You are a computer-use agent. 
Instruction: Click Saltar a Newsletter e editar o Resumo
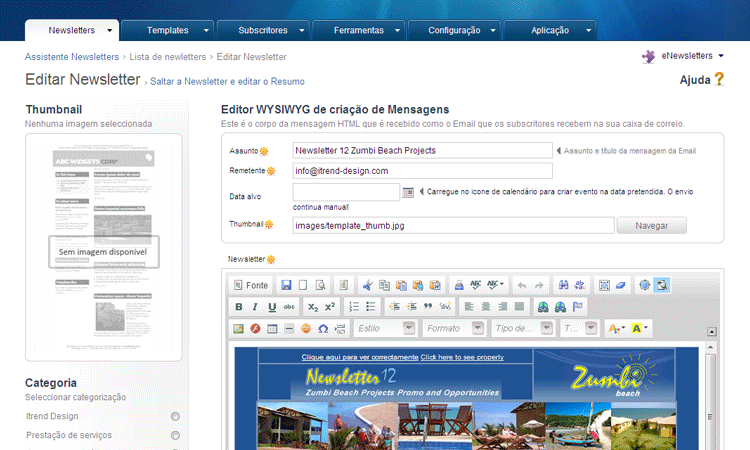(x=227, y=82)
